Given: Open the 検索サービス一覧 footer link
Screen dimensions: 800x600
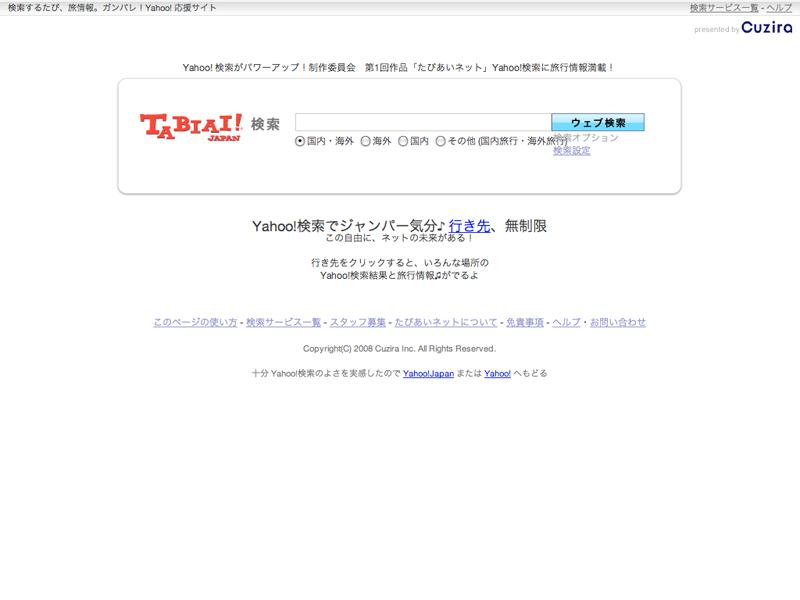Looking at the screenshot, I should (283, 322).
